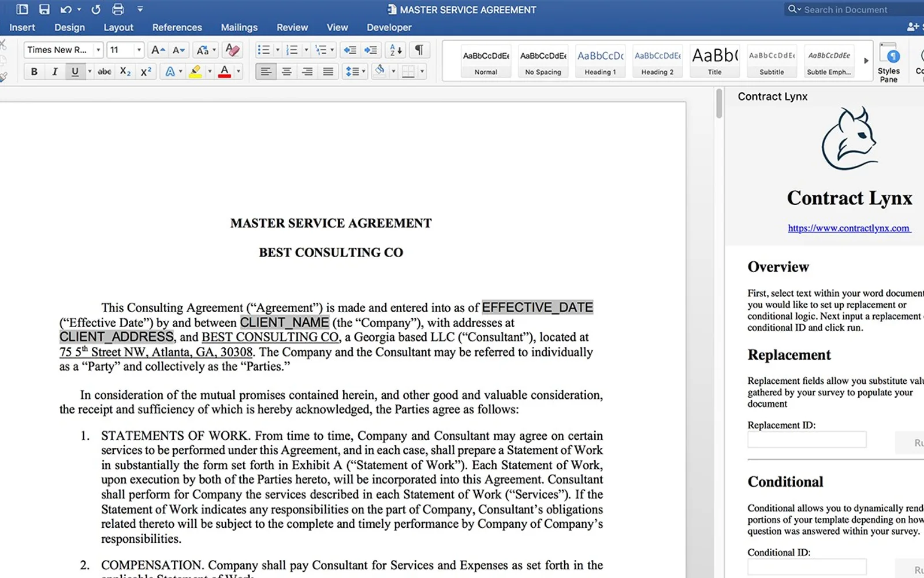
Task: Open the contractlynx.com link
Action: [x=849, y=228]
